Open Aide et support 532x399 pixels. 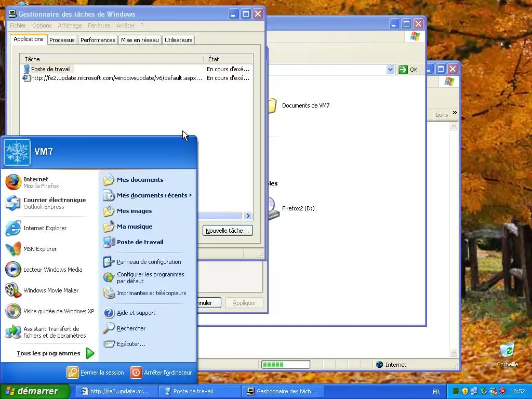pos(148,312)
